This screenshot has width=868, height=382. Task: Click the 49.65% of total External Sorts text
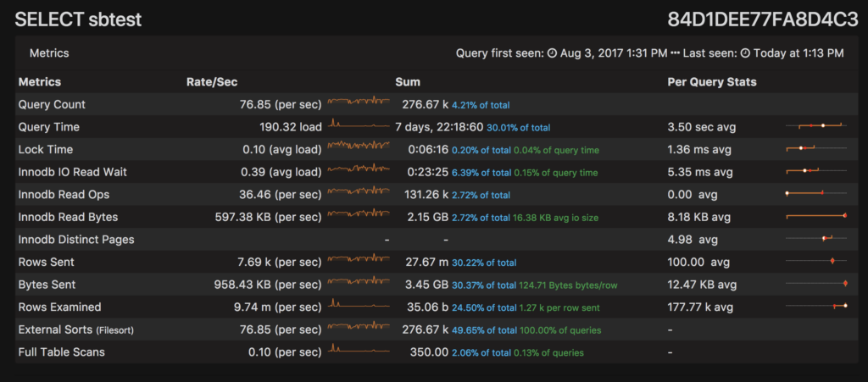[x=483, y=329]
